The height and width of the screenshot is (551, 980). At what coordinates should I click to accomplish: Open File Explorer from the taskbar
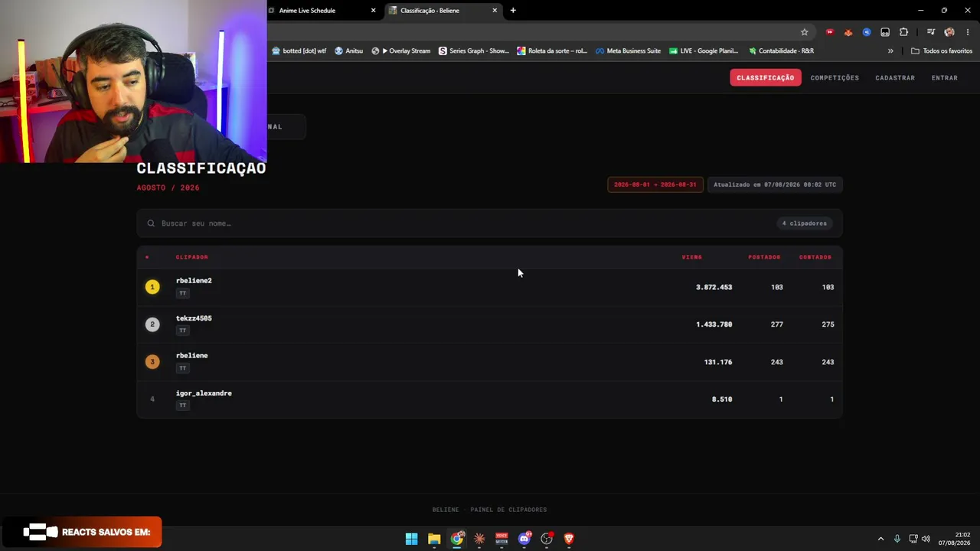[434, 539]
